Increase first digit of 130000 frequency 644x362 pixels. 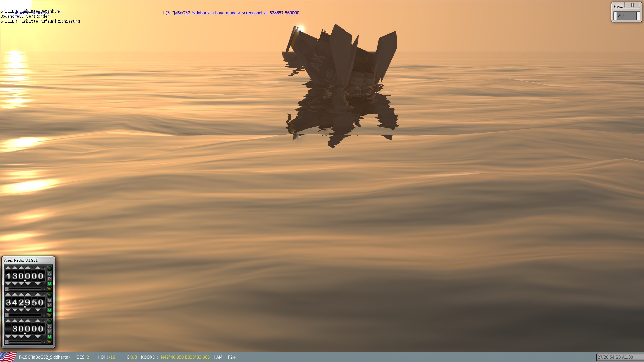click(x=8, y=268)
